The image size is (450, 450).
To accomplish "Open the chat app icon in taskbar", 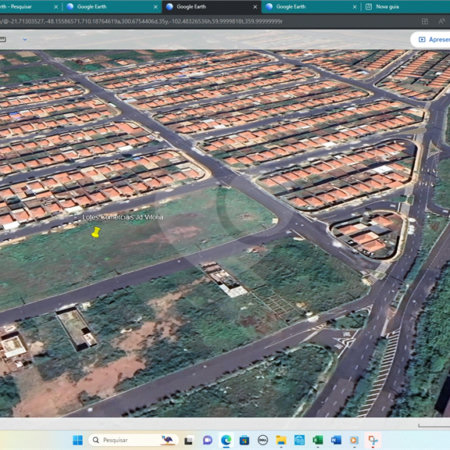I will tap(208, 440).
